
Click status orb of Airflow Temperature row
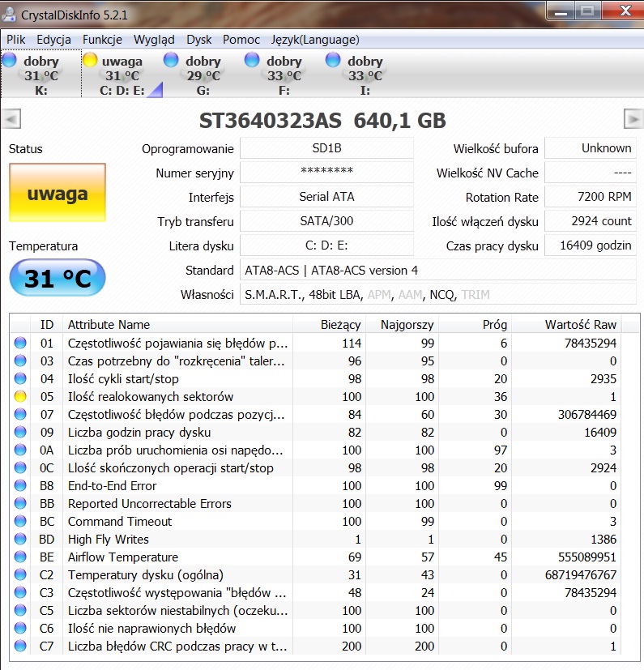pyautogui.click(x=20, y=557)
